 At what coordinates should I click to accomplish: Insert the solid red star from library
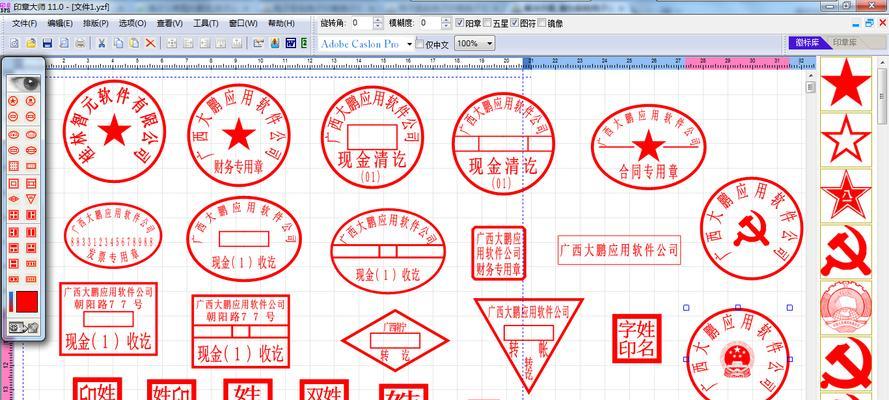(845, 83)
